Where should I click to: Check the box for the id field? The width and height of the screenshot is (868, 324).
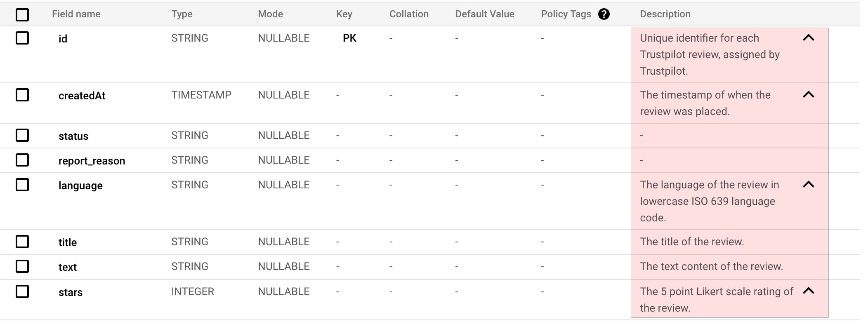(x=22, y=38)
